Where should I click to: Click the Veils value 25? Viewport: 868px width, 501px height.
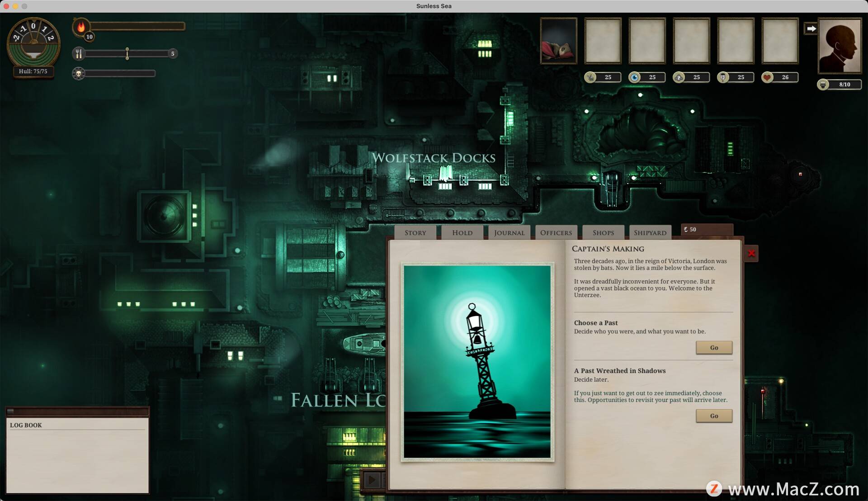697,77
